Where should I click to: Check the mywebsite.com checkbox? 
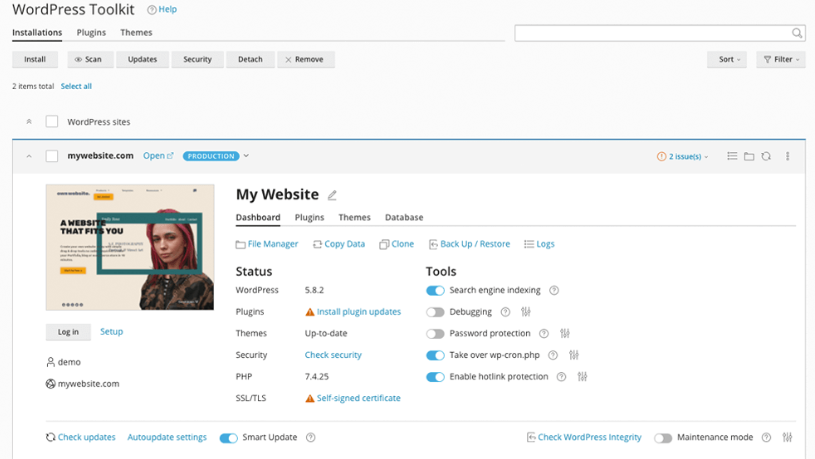coord(52,156)
